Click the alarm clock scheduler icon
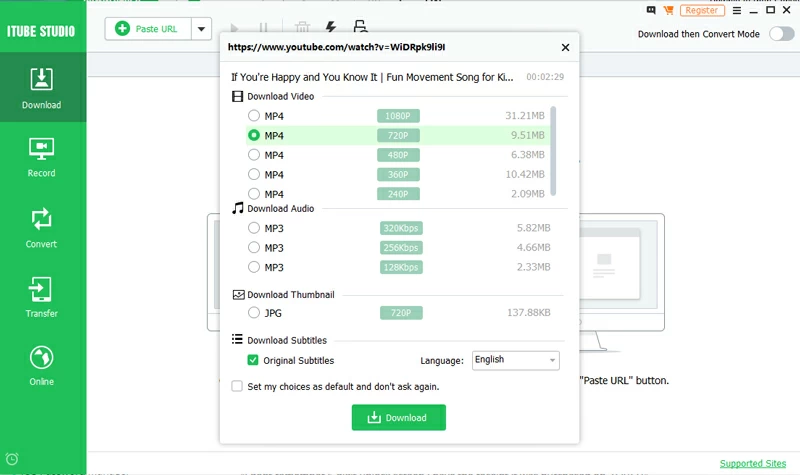Image resolution: width=800 pixels, height=475 pixels. pos(12,459)
